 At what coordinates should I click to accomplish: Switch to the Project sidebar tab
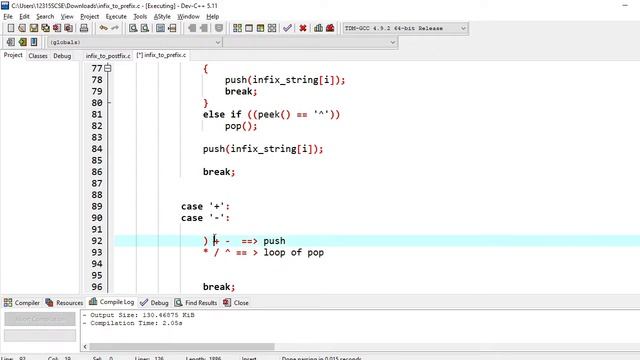pos(13,55)
